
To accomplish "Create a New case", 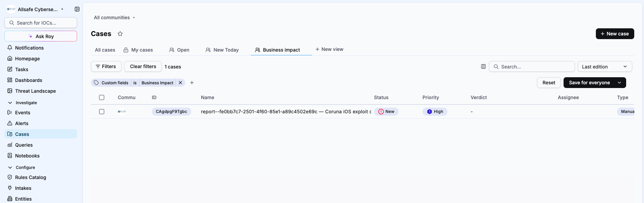I will point(615,34).
